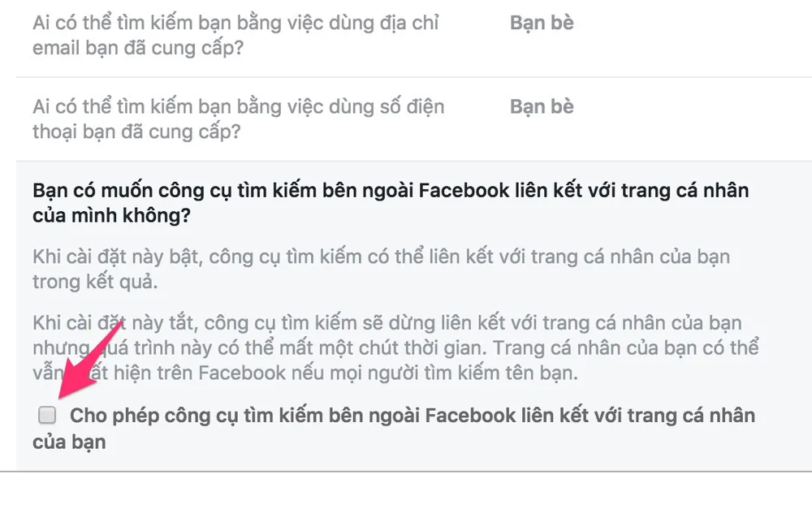Open the email address lookup question row

(235, 36)
